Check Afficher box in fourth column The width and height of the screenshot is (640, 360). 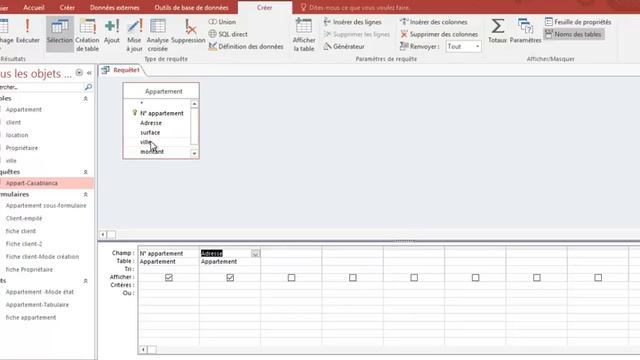click(353, 278)
